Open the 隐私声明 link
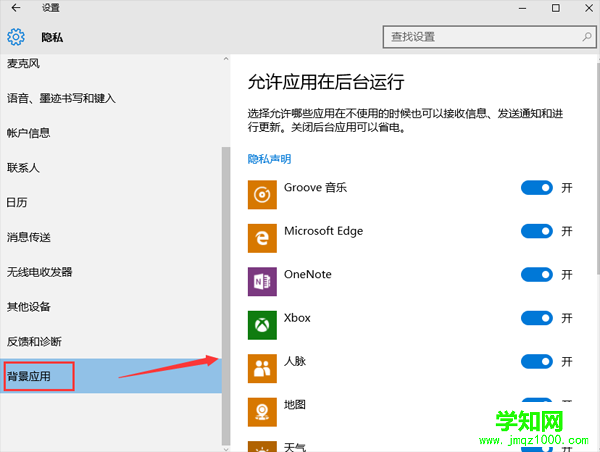 point(269,159)
